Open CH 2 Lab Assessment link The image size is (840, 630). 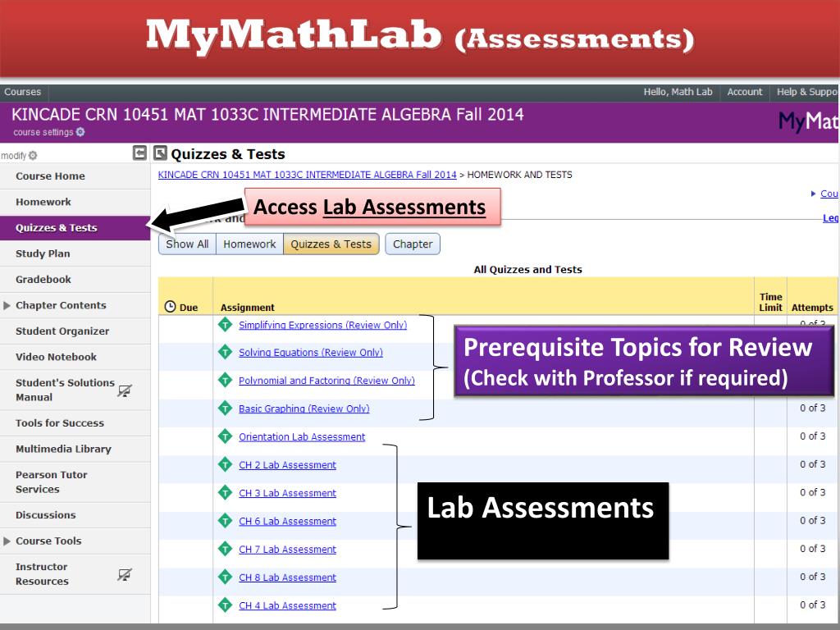pos(287,465)
